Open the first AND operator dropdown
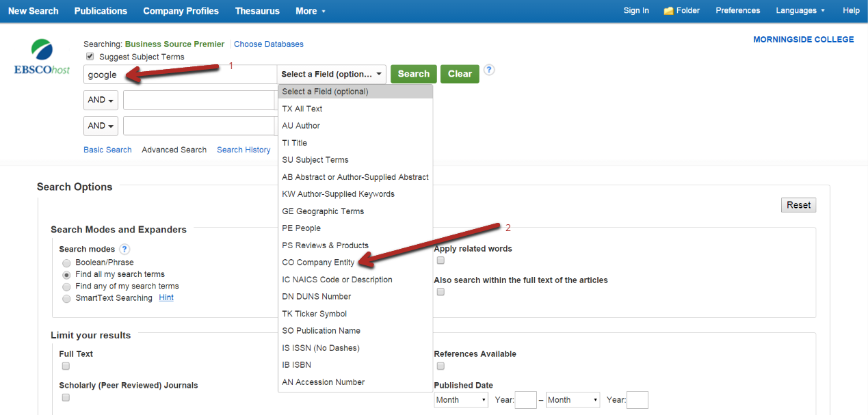Screen dimensions: 868x415 point(101,100)
